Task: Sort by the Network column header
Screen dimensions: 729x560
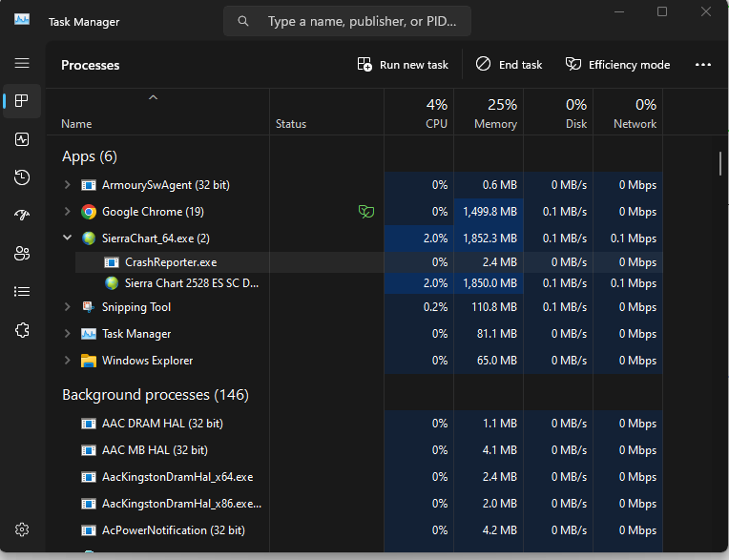Action: coord(628,112)
